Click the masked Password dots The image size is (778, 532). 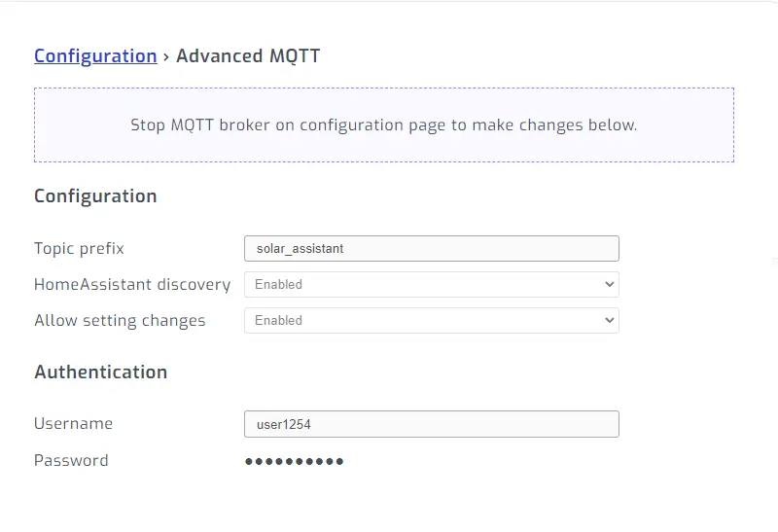[294, 461]
